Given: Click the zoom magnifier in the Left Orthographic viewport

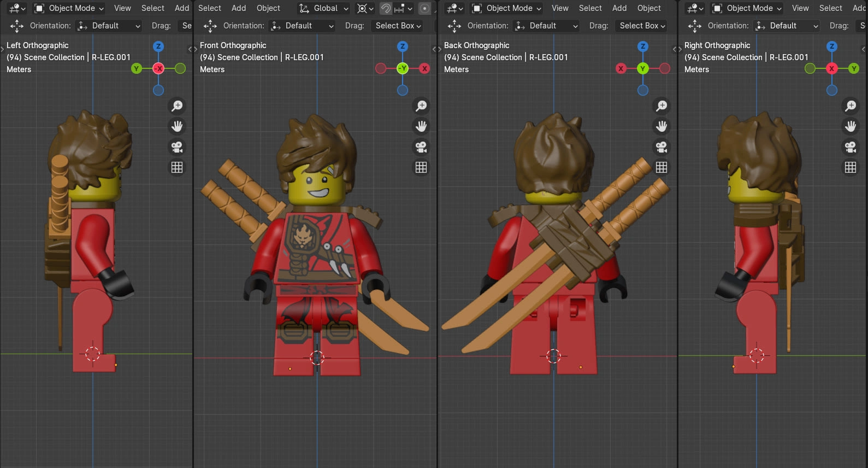Looking at the screenshot, I should point(177,106).
